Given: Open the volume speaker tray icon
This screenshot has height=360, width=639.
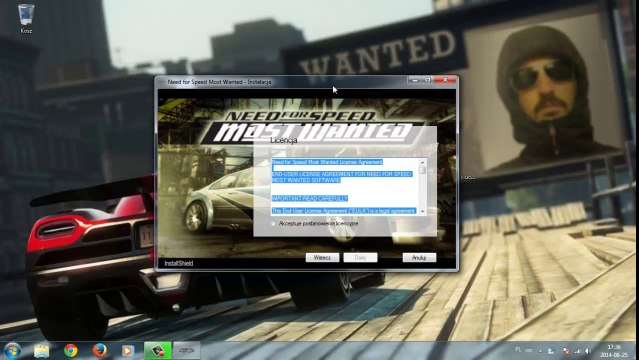Looking at the screenshot, I should (588, 351).
